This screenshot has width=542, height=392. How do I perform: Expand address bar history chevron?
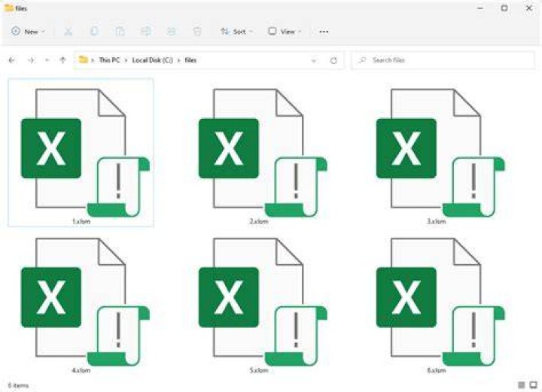click(x=314, y=60)
